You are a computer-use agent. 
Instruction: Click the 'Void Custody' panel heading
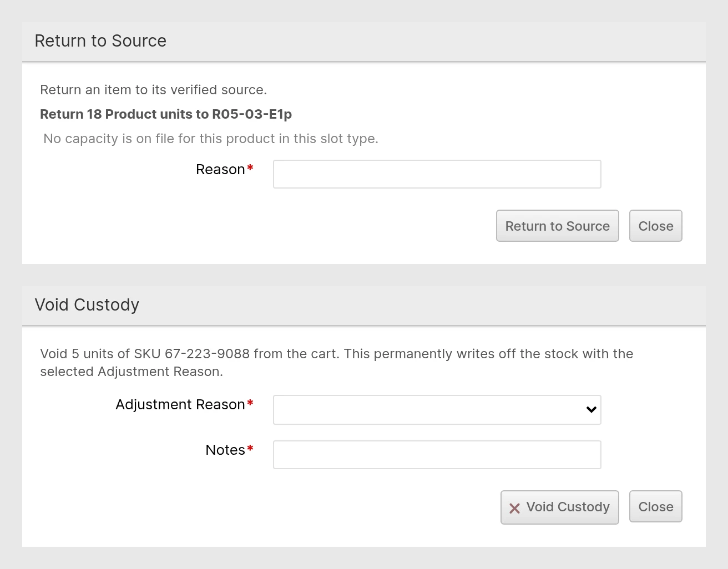click(87, 305)
